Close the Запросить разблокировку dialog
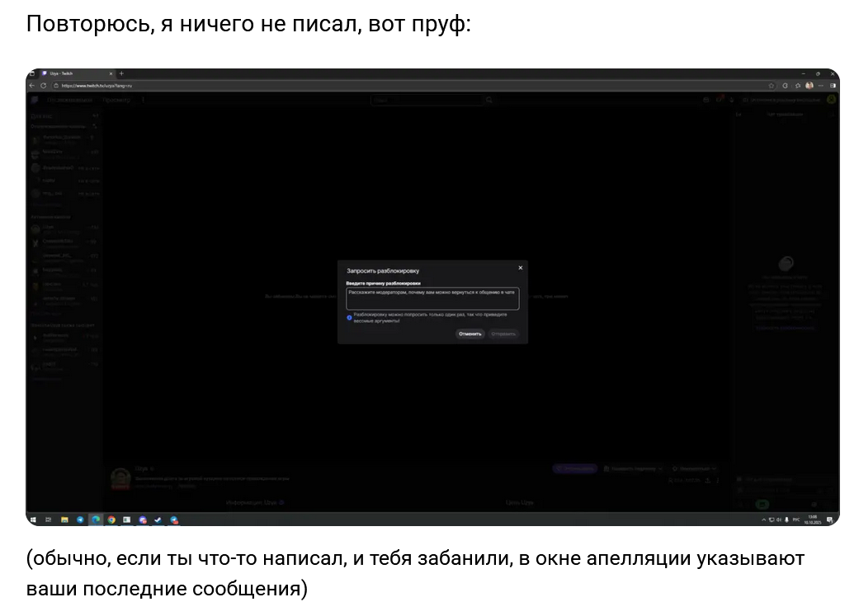The height and width of the screenshot is (616, 859). click(521, 268)
